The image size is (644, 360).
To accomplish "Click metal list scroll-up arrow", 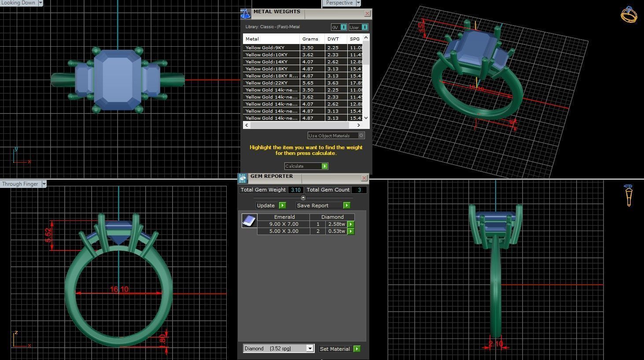I will pyautogui.click(x=366, y=38).
